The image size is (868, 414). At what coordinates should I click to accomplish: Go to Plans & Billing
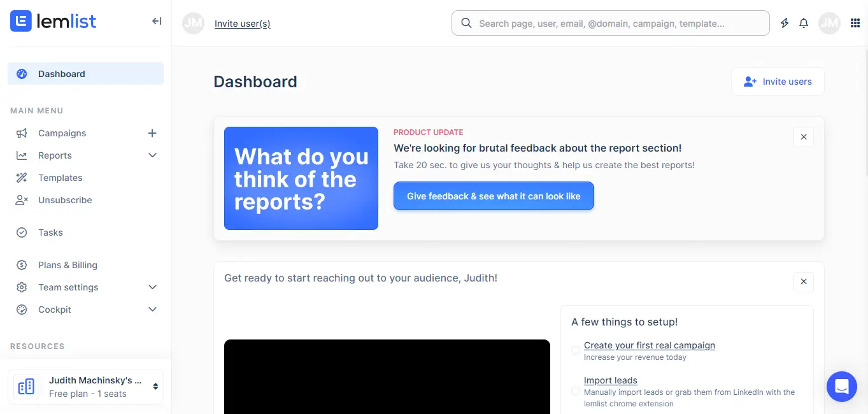68,265
